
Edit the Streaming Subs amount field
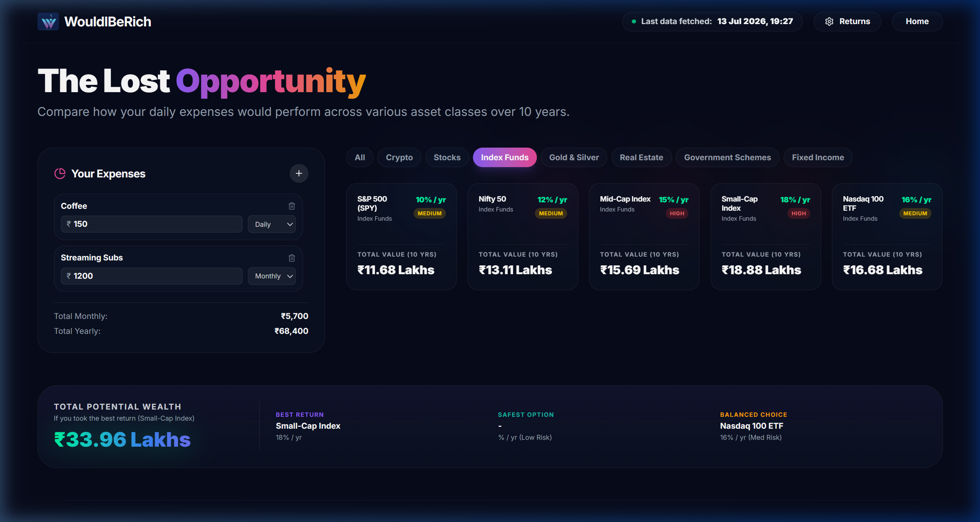(152, 276)
